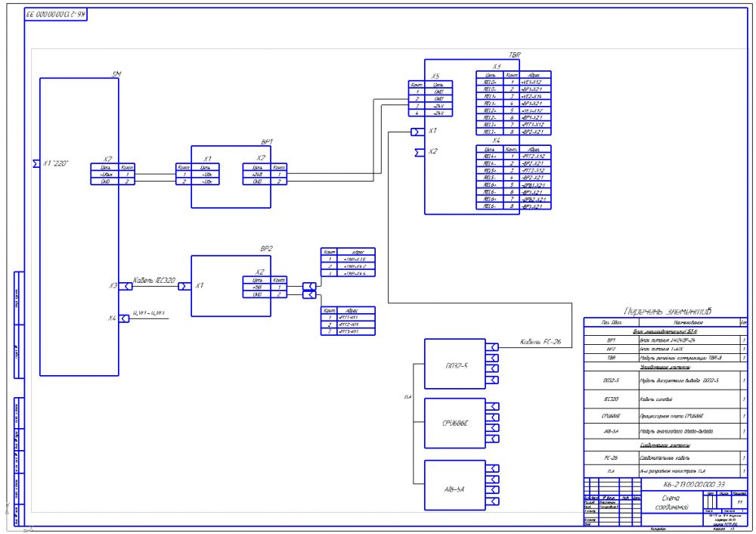Click the 'TBR' row in the elements list table

click(665, 358)
